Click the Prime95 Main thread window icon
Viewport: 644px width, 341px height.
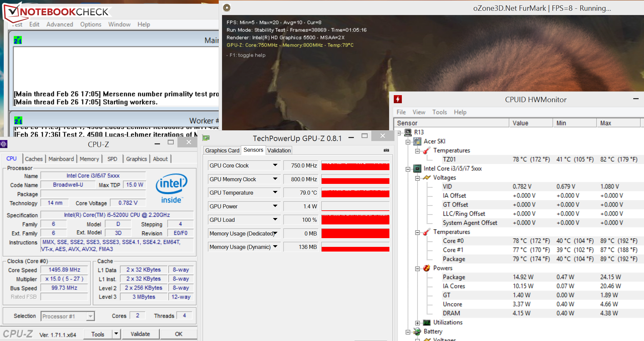tap(18, 40)
